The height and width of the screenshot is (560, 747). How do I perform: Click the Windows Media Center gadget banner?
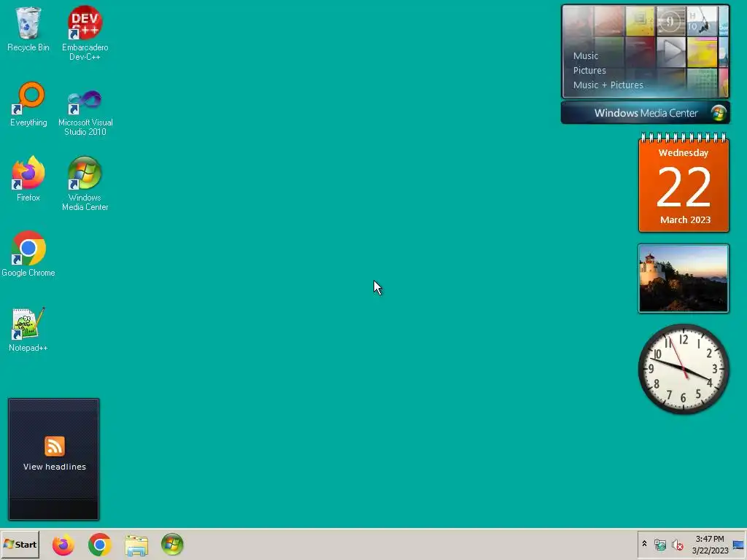pos(646,113)
